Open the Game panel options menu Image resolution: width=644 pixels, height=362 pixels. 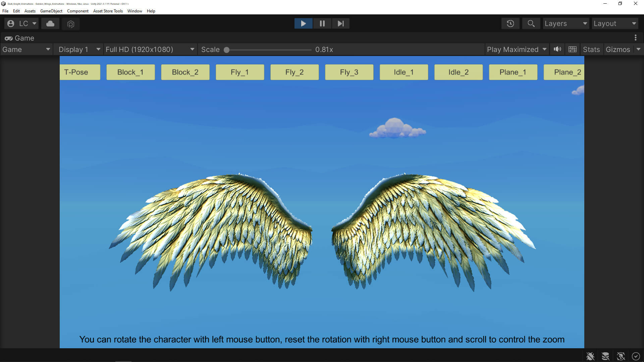click(636, 38)
